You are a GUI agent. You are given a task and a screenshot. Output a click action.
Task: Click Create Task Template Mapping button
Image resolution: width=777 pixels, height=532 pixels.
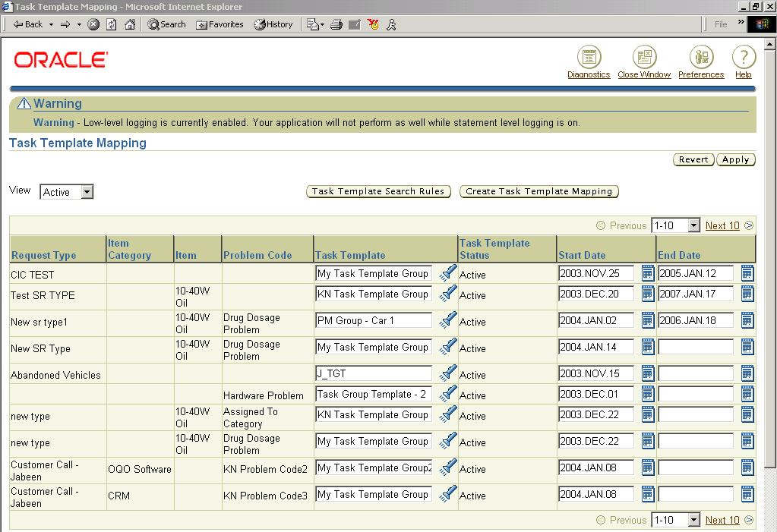[x=539, y=191]
